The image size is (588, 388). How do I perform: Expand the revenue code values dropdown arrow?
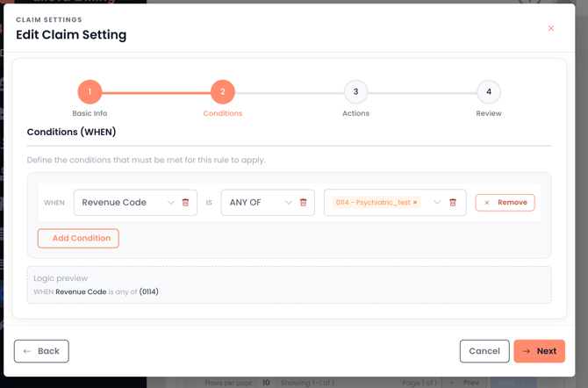[x=437, y=203]
